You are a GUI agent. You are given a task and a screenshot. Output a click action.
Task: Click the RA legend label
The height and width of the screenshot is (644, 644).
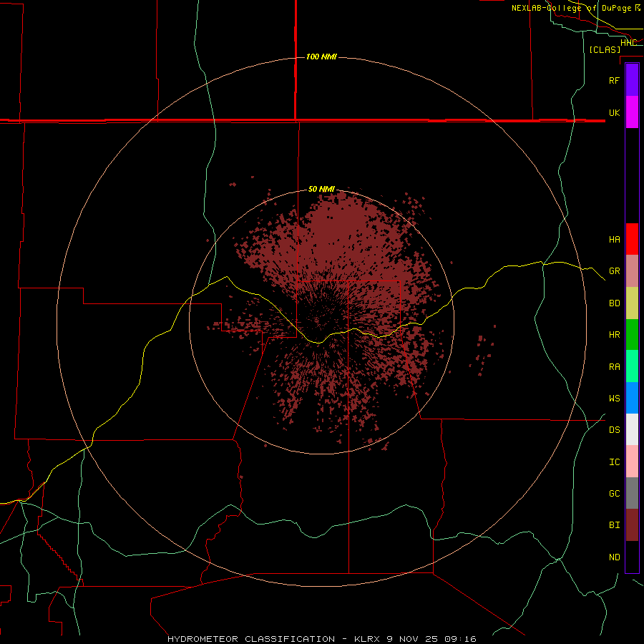pos(614,367)
